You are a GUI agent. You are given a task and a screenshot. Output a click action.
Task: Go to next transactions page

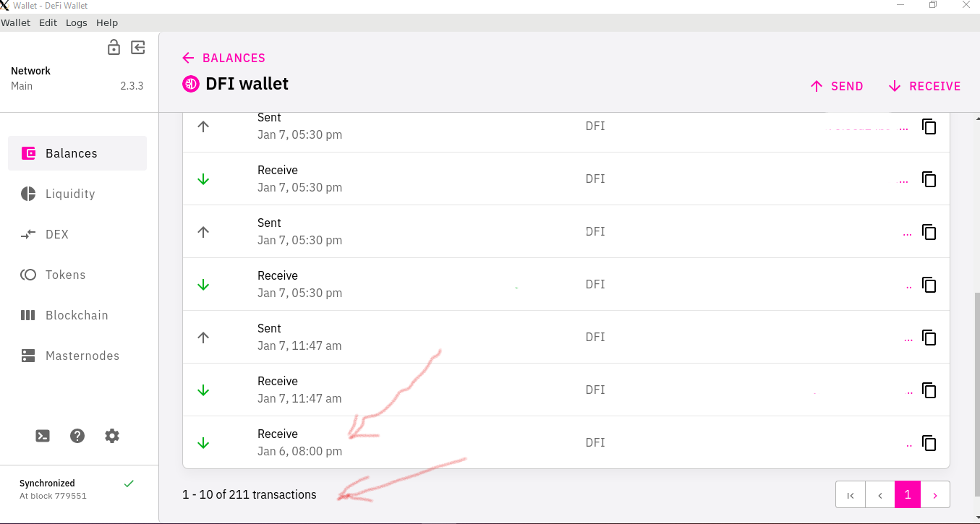coord(935,495)
